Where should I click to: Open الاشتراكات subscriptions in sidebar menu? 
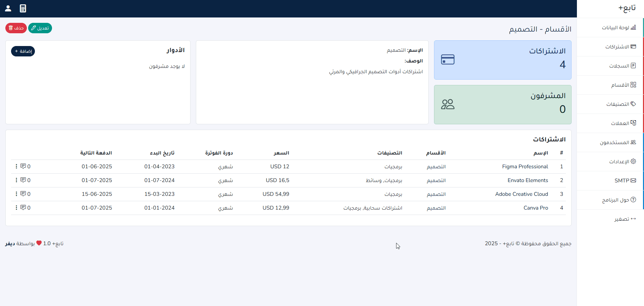[620, 47]
